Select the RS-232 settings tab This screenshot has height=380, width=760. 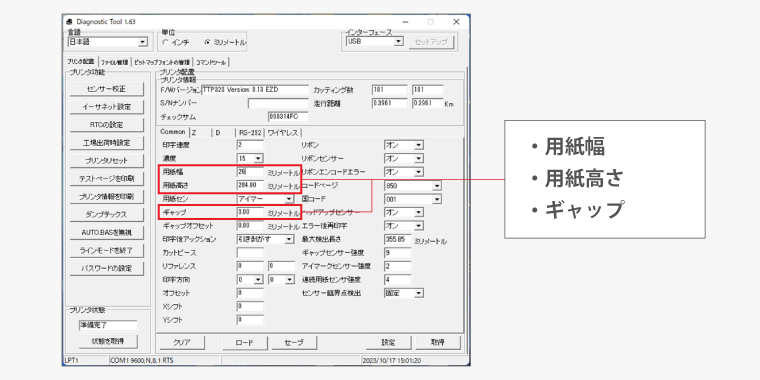250,133
